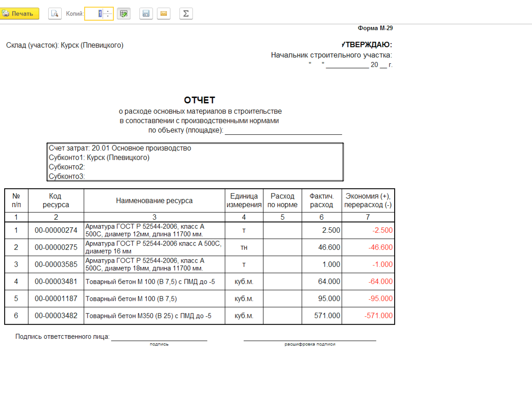Select the ОТЧЕТ report title
The image size is (532, 393).
point(199,100)
